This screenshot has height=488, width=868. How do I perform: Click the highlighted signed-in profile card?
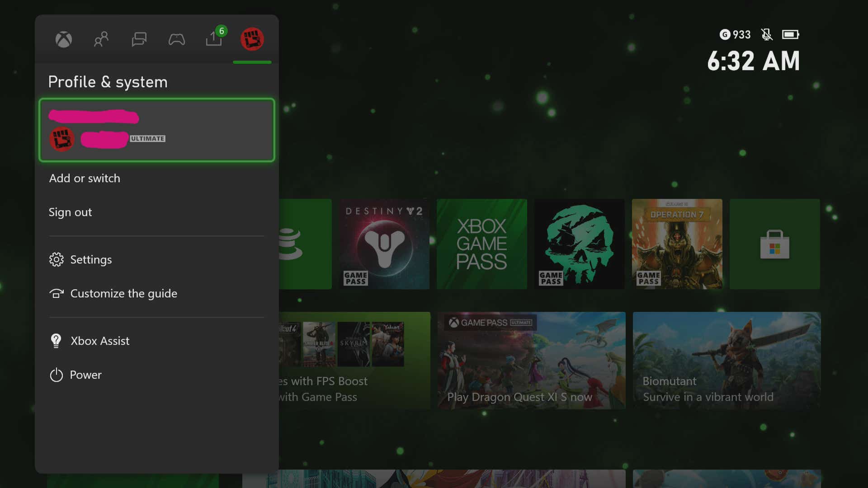tap(156, 130)
